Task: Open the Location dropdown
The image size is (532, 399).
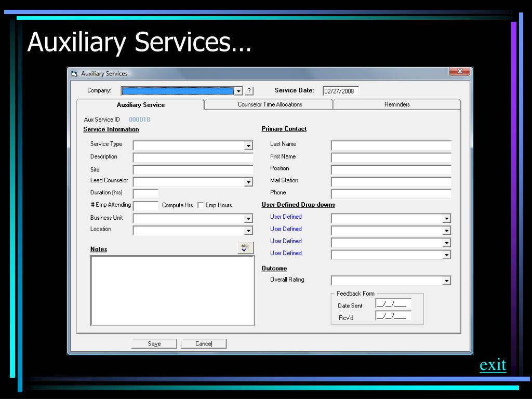Action: point(248,231)
